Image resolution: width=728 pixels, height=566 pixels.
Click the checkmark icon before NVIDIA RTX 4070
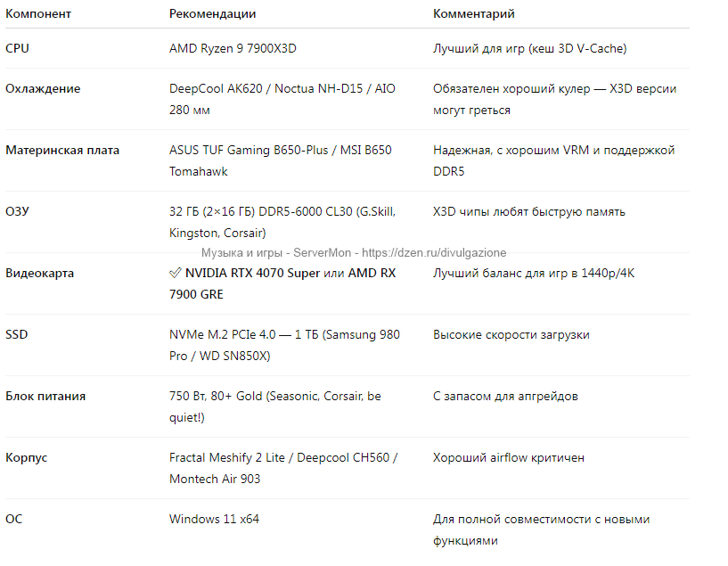tap(176, 274)
